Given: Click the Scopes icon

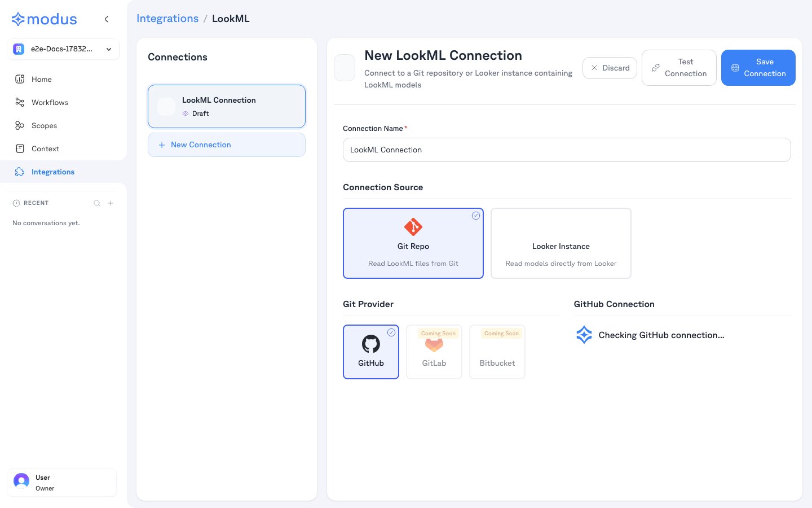Looking at the screenshot, I should click(x=20, y=125).
